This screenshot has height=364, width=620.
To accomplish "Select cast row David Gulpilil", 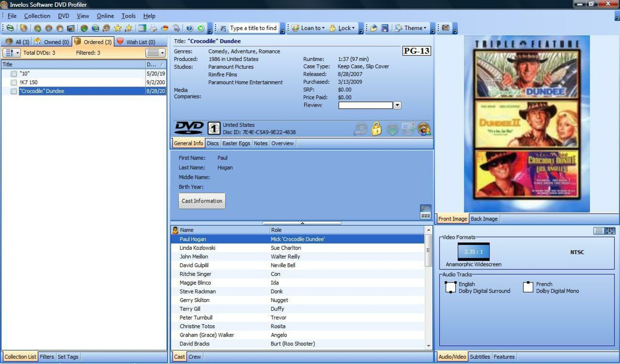I will tap(298, 265).
